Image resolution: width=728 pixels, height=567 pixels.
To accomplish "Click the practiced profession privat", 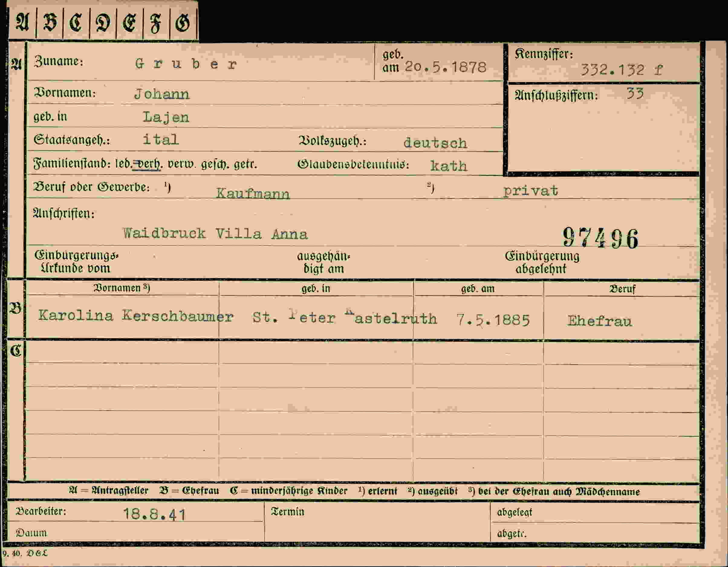I will pyautogui.click(x=531, y=191).
